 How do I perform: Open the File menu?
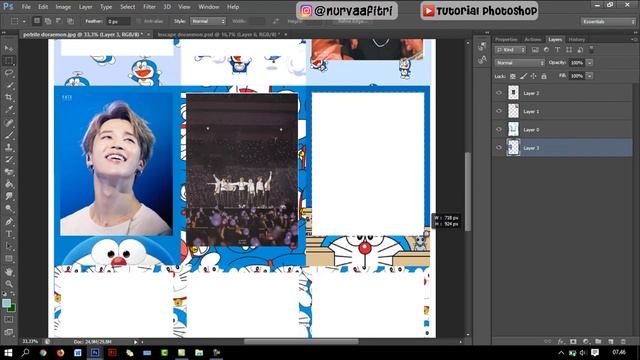point(26,7)
